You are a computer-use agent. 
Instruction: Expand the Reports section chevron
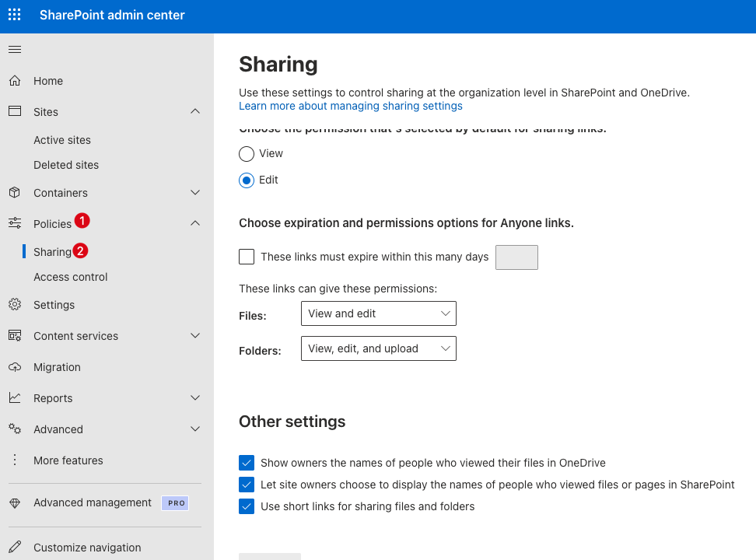pyautogui.click(x=195, y=398)
